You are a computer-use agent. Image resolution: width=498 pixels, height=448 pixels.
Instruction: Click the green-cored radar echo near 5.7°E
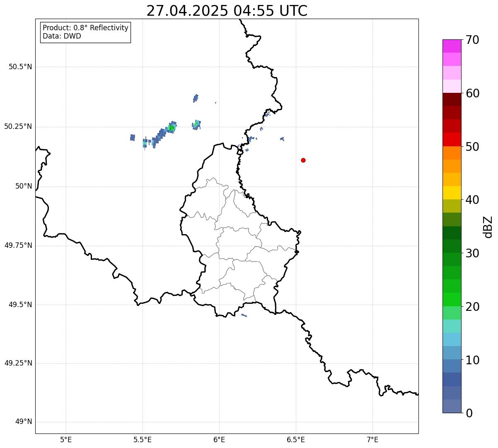point(172,128)
